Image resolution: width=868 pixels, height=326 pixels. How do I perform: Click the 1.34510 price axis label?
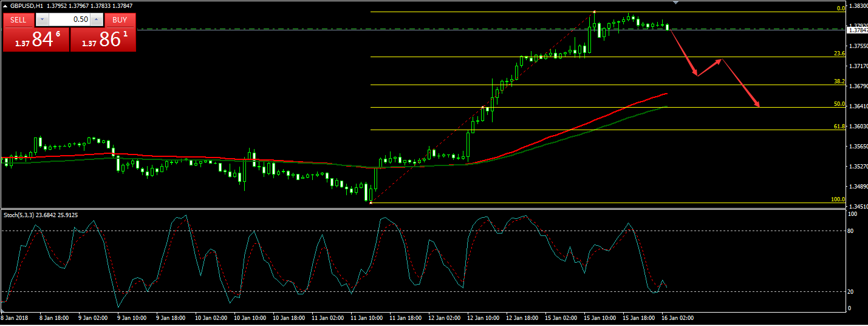point(858,207)
